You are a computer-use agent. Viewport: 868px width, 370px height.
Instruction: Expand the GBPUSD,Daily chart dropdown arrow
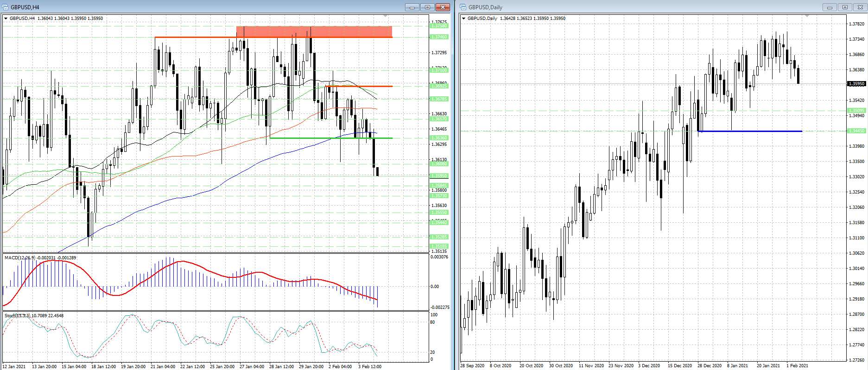tap(464, 19)
